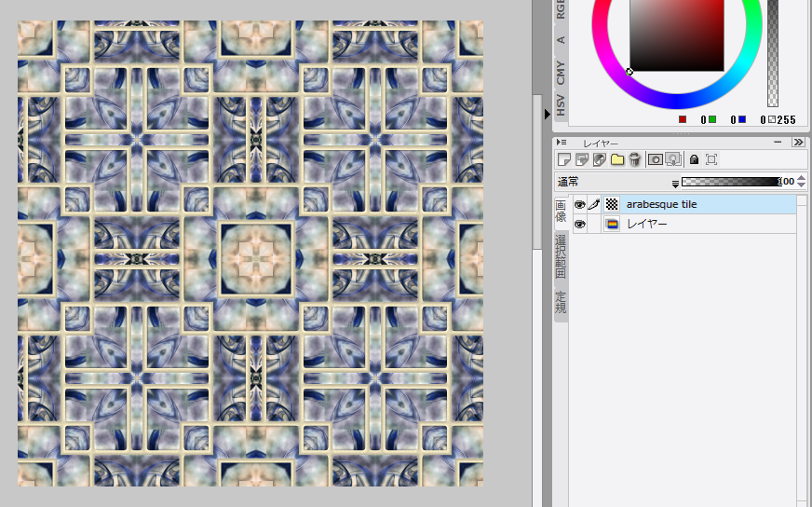Toggle the brush mark on arabesque tile layer

click(x=594, y=204)
